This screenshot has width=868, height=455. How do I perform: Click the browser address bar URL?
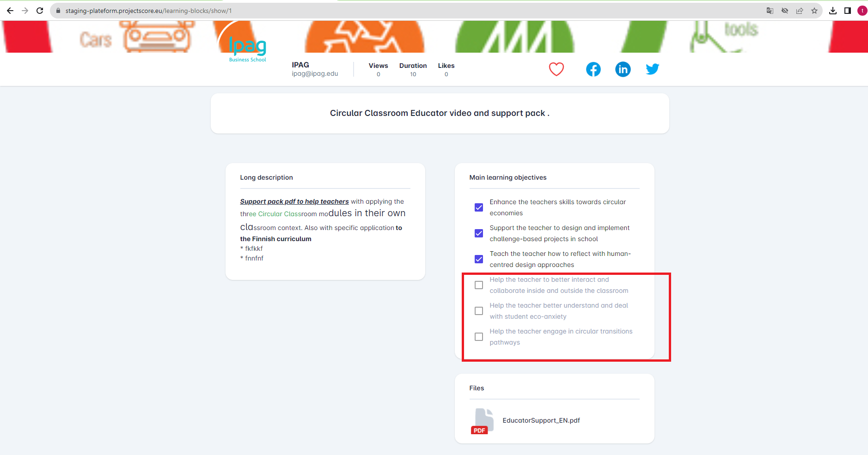[x=148, y=11]
